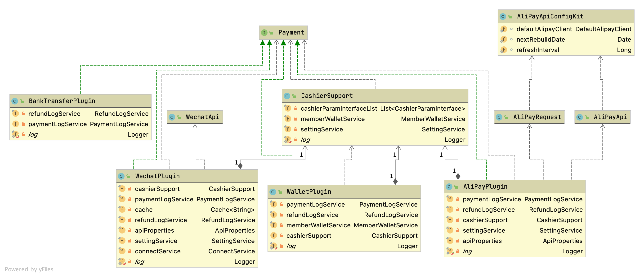Click the DefaultAlipayClient type label
Screen dimensions: 644x277
coord(603,29)
